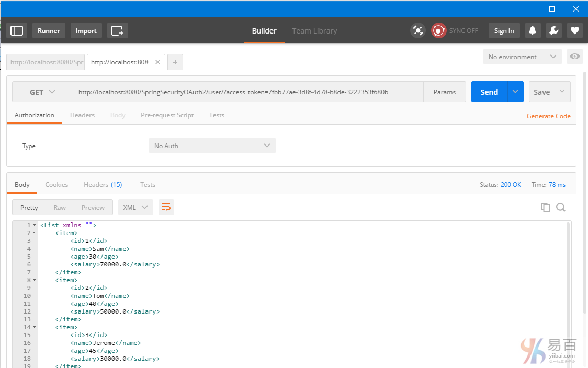Add a new request tab

[x=175, y=62]
